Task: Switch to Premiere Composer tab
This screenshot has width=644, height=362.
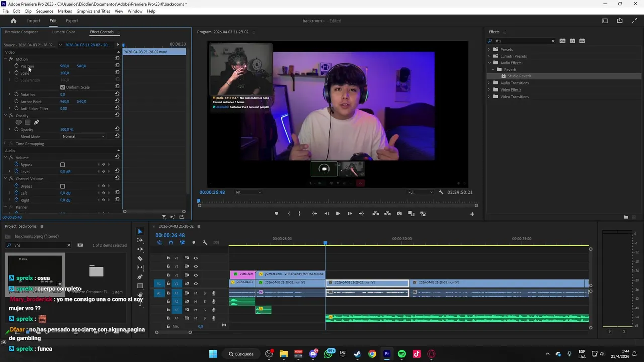Action: click(x=21, y=32)
